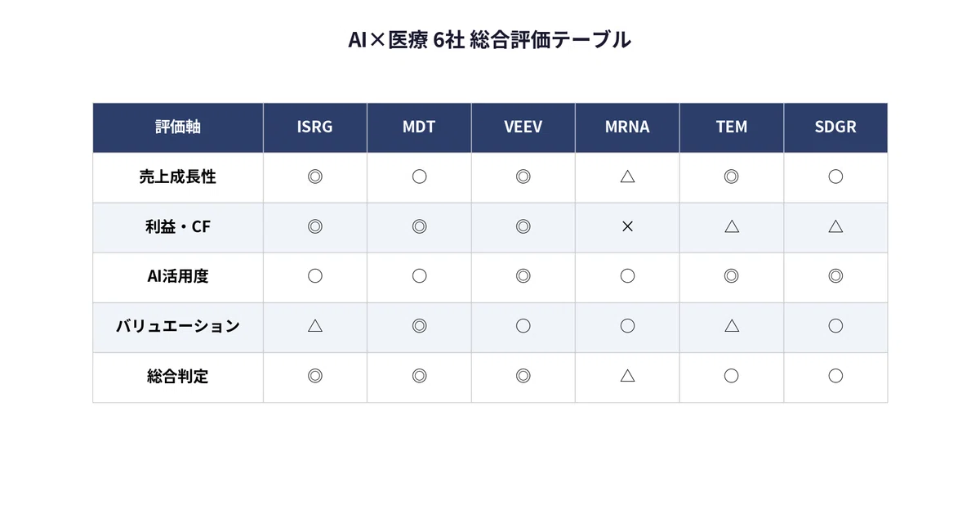Viewport: 980px width, 505px height.
Task: Click the triangle for ISRG バリュエーション
Action: click(x=315, y=326)
